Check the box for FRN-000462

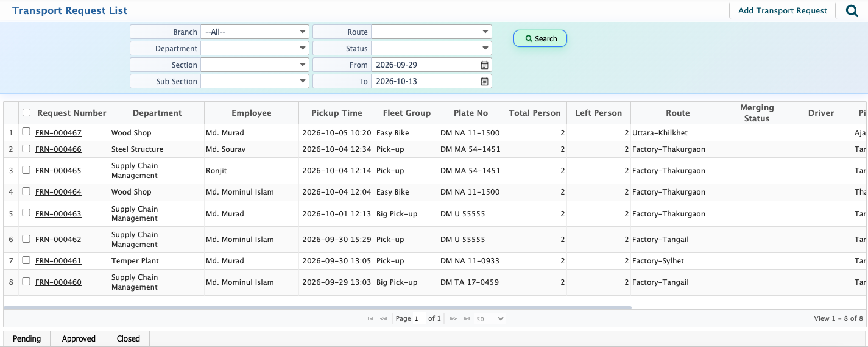26,238
